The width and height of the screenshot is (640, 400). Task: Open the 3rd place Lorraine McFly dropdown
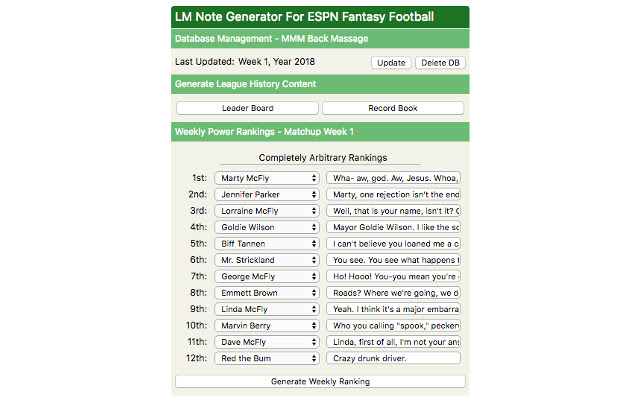point(267,211)
